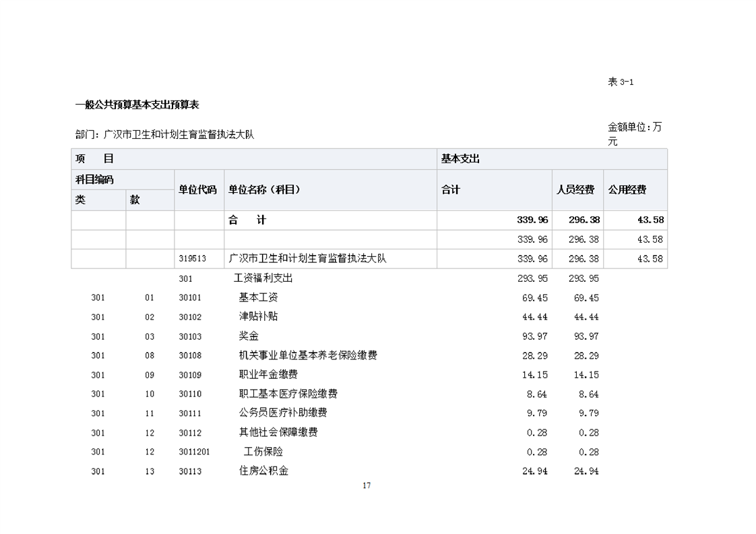The width and height of the screenshot is (756, 534).
Task: Click code 30112
Action: (x=190, y=433)
